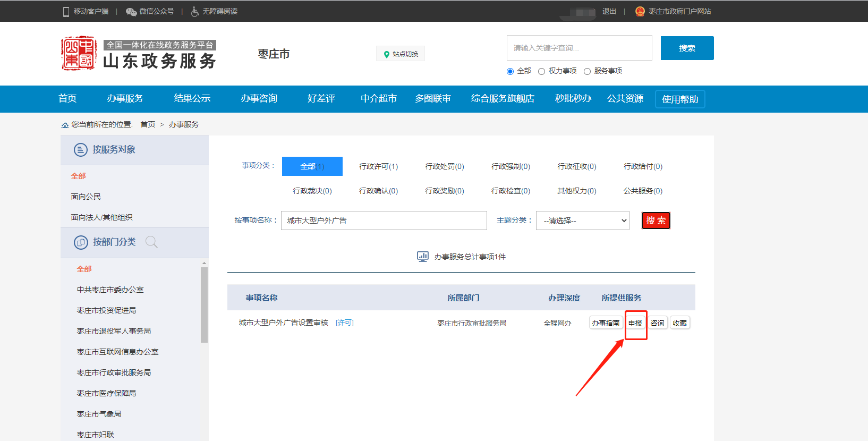Click the home icon in the breadcrumb
Viewport: 868px width, 441px height.
65,125
